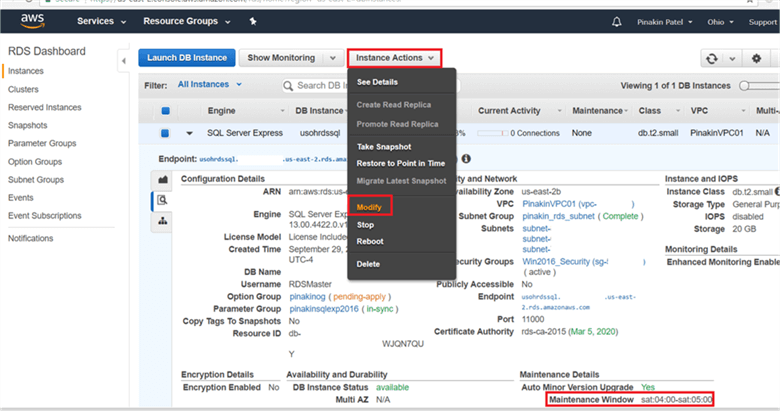Select the details magnifier tab icon
Screen dimensions: 780x411
[x=163, y=200]
